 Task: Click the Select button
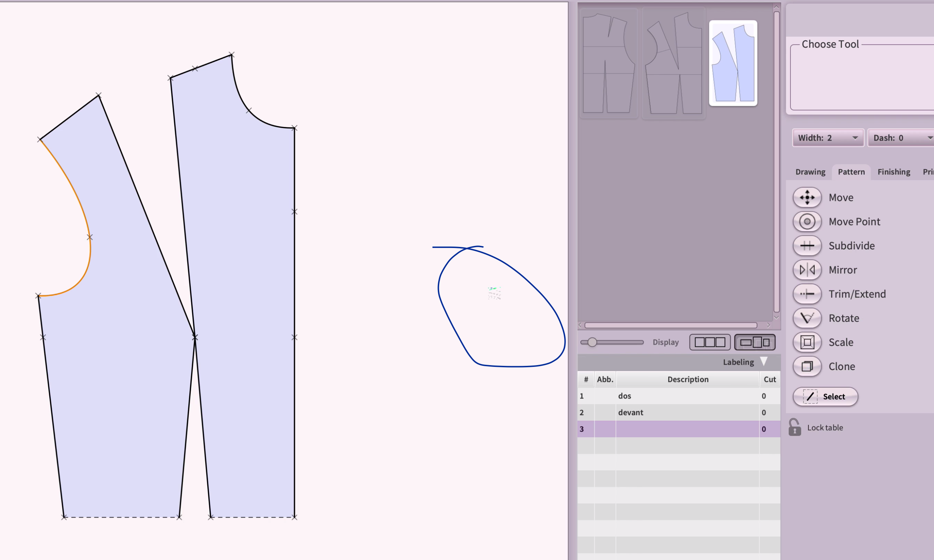[x=825, y=396]
